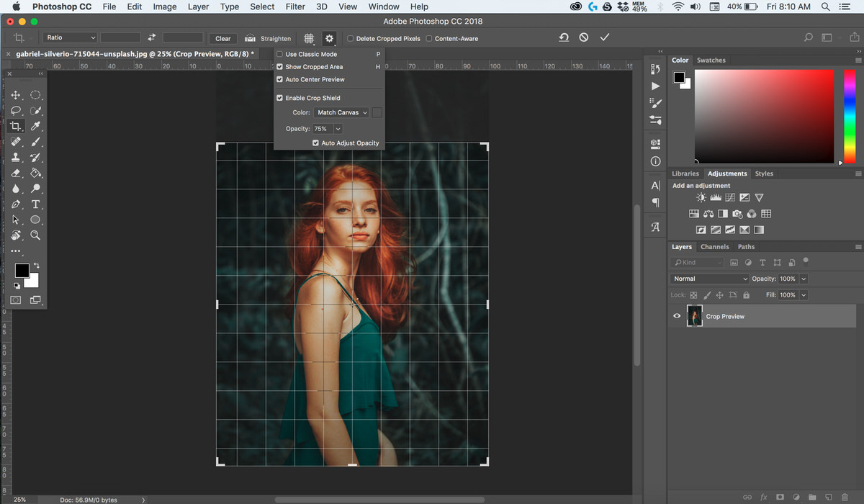Select the Move tool
The width and height of the screenshot is (864, 504).
point(16,95)
